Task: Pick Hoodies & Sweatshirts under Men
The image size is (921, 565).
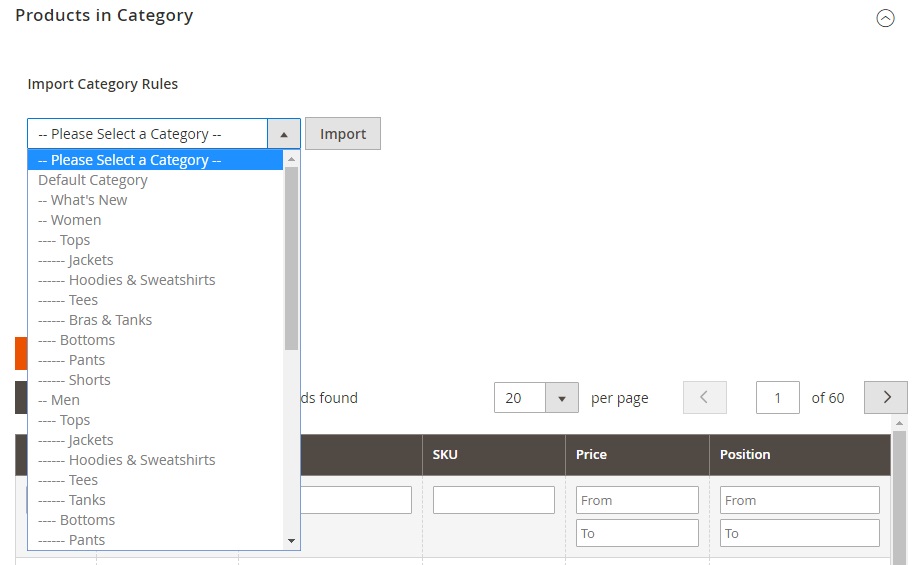Action: point(155,460)
